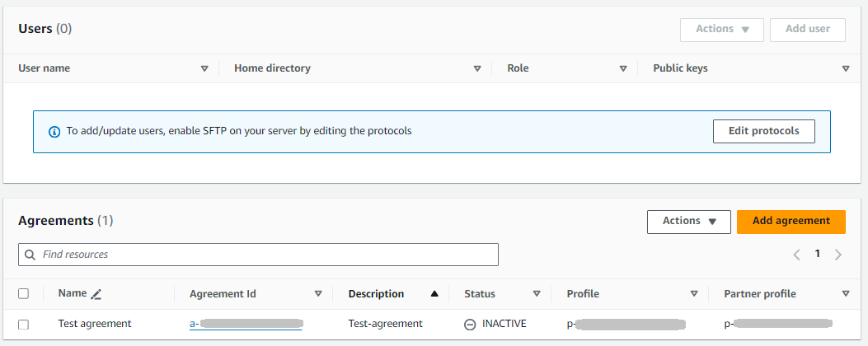Open the agreement Id link

[x=246, y=324]
